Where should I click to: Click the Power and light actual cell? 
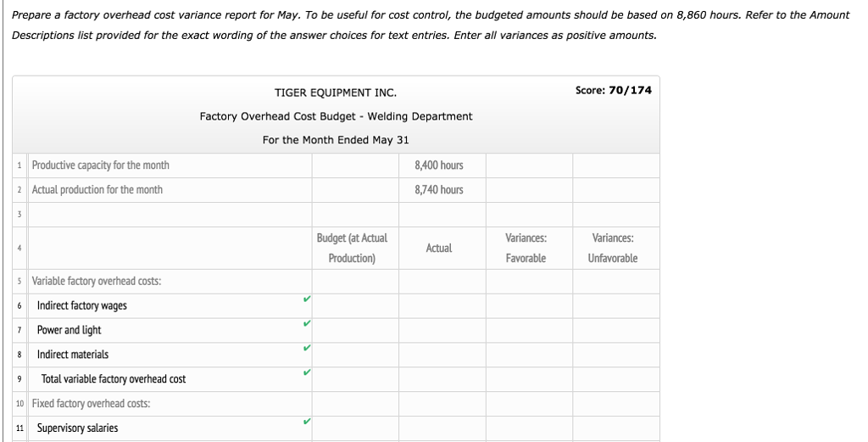tap(442, 330)
